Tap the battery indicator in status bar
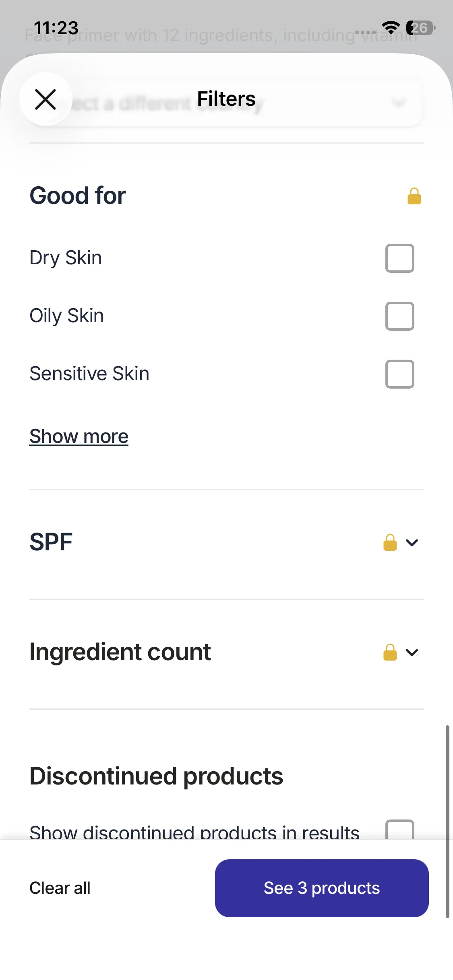The height and width of the screenshot is (980, 453). click(420, 28)
